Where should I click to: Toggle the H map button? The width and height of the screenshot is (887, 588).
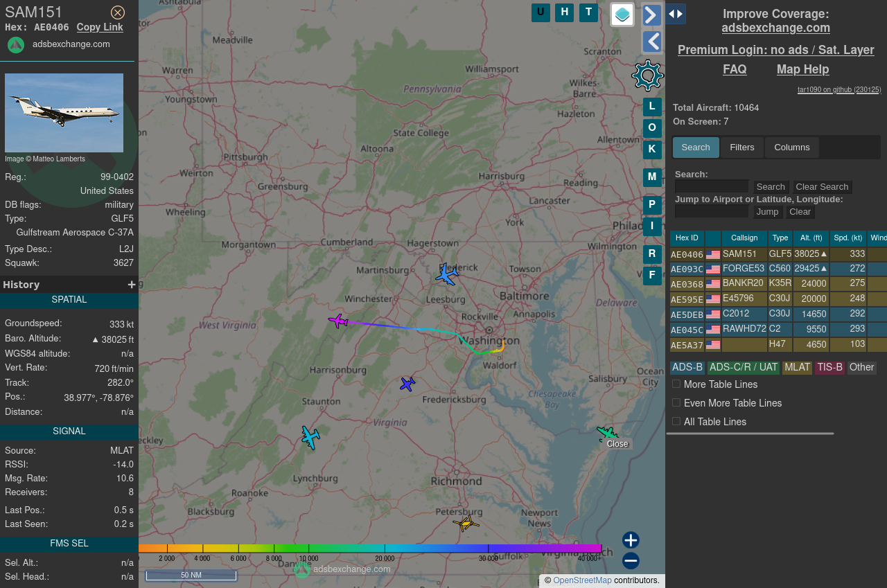point(564,12)
